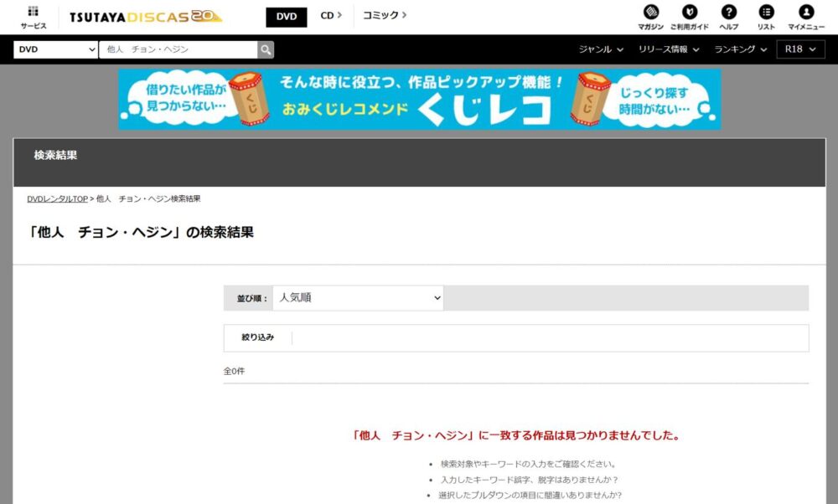Click the search magnifier icon

[264, 49]
